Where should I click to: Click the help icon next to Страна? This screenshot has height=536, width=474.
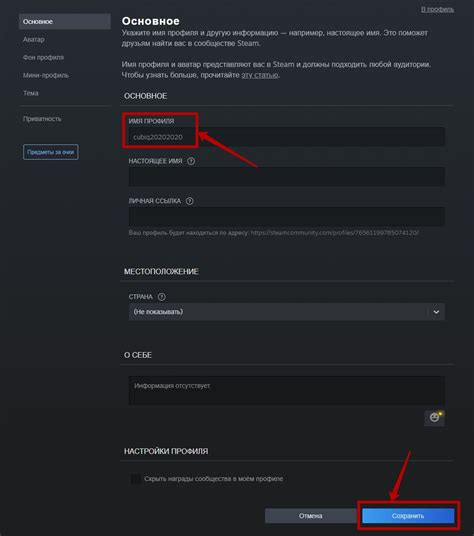tap(162, 297)
